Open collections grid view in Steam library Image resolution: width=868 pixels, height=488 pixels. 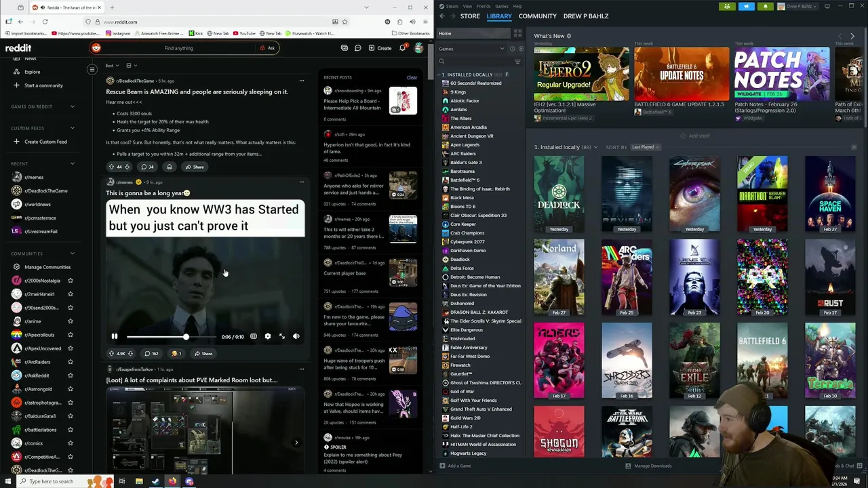pyautogui.click(x=517, y=33)
